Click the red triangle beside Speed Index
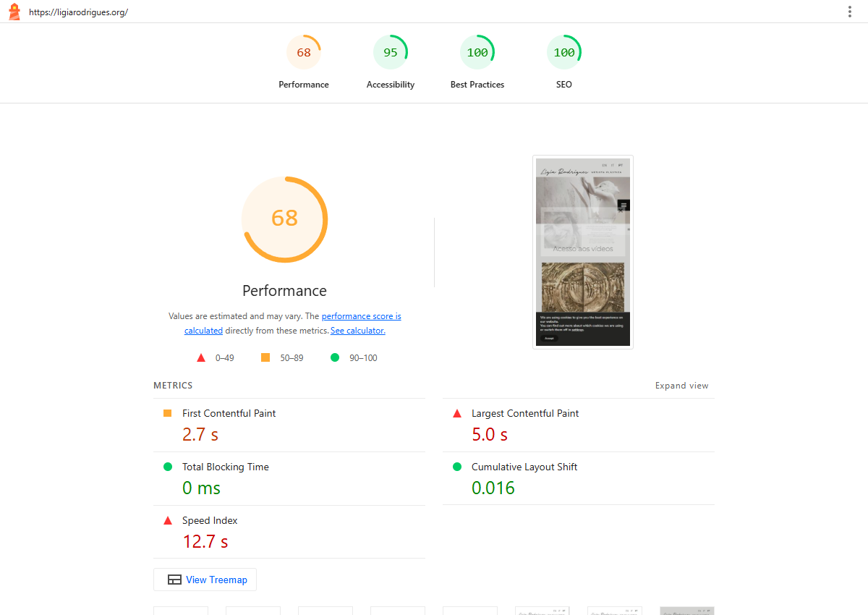The width and height of the screenshot is (868, 615). pos(168,520)
